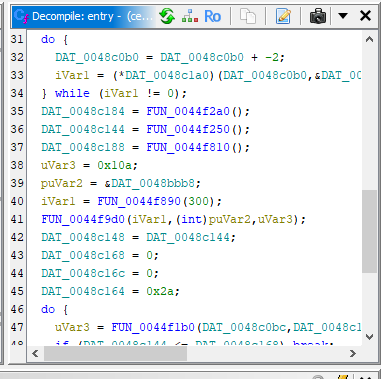Click the snapshot camera icon
The width and height of the screenshot is (381, 379).
(318, 16)
